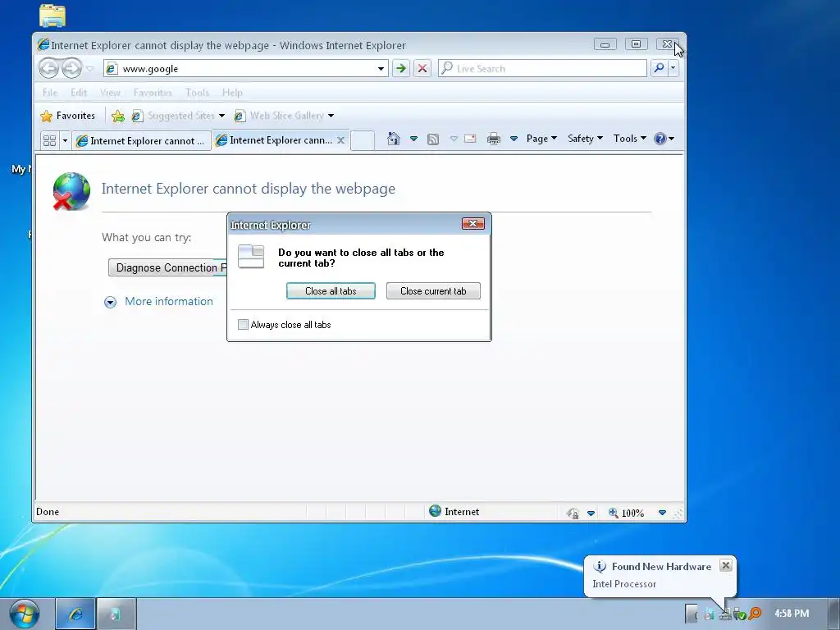Screen dimensions: 840x630
Task: Open the Favorites menu in menu bar
Action: tap(153, 93)
